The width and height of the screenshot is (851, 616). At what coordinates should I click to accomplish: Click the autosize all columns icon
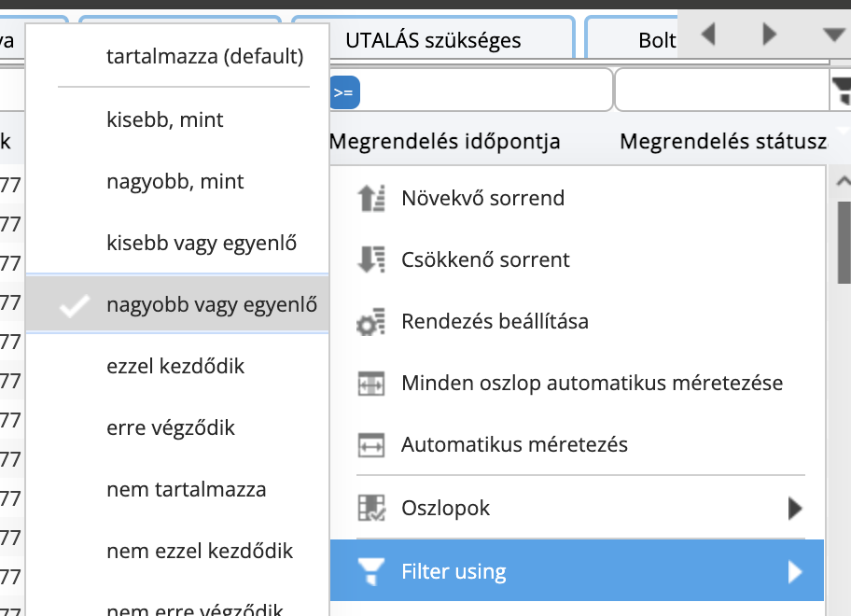pyautogui.click(x=371, y=384)
